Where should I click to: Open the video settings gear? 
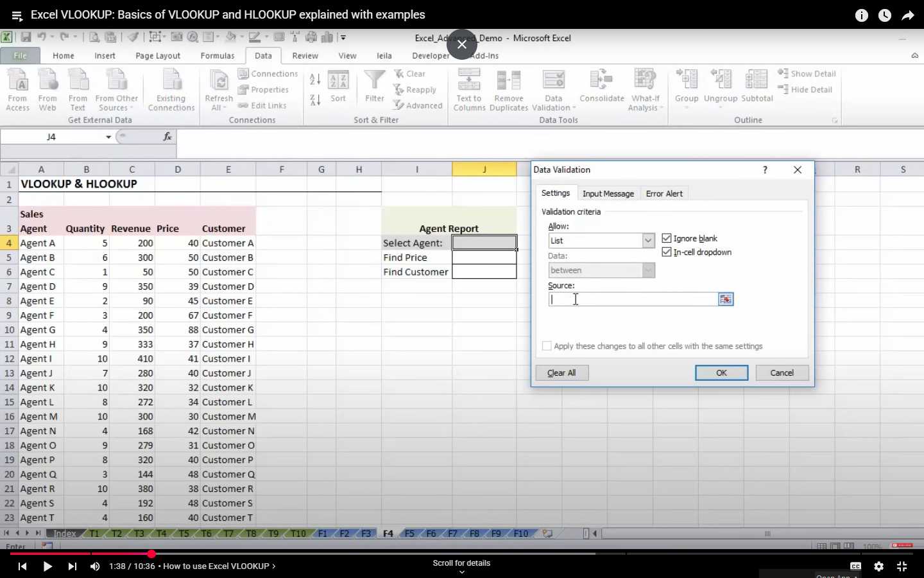[879, 566]
